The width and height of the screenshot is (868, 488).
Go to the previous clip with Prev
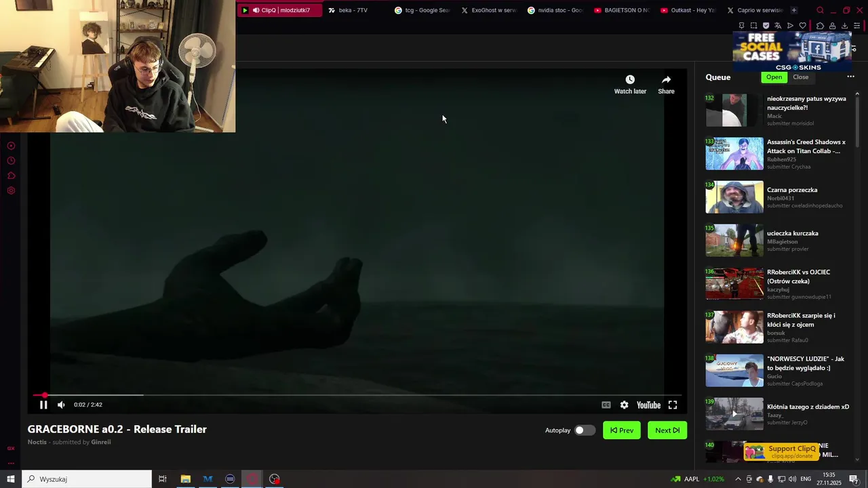click(x=622, y=430)
